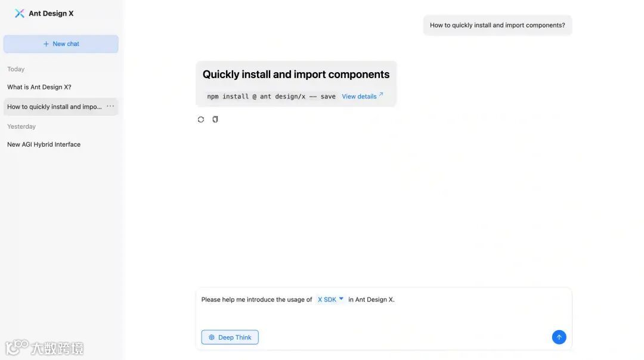Start a New chat
This screenshot has height=360, width=644.
click(x=61, y=44)
